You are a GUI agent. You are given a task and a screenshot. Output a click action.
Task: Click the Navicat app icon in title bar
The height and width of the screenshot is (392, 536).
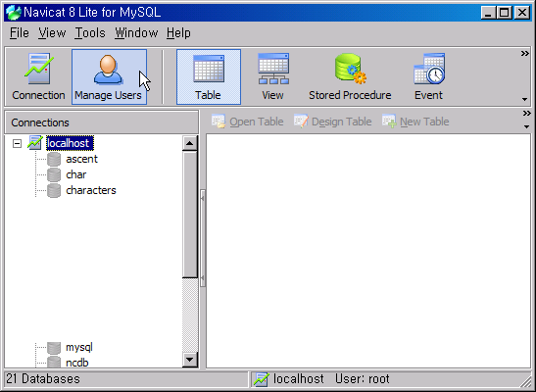tap(14, 13)
